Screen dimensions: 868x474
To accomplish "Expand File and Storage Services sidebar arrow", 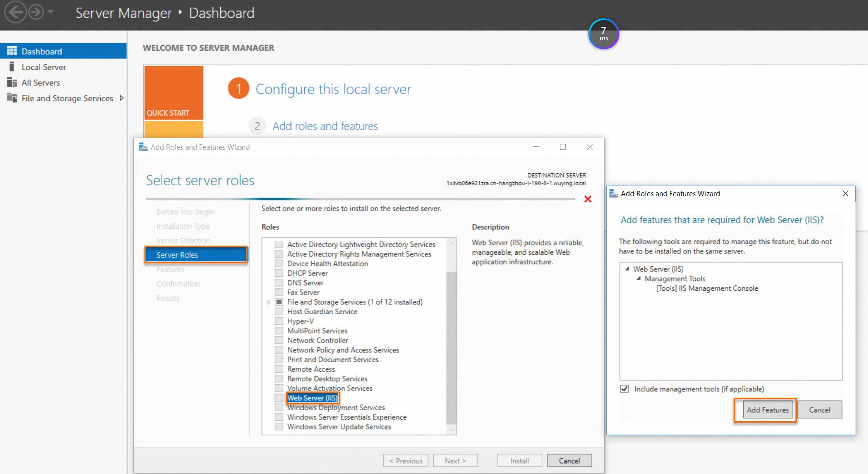I will click(121, 98).
